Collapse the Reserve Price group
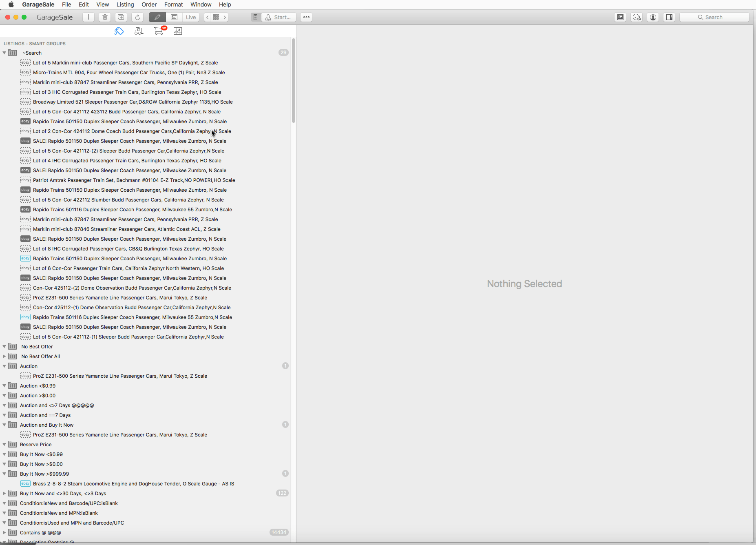Viewport: 756px width, 545px height. (x=4, y=444)
